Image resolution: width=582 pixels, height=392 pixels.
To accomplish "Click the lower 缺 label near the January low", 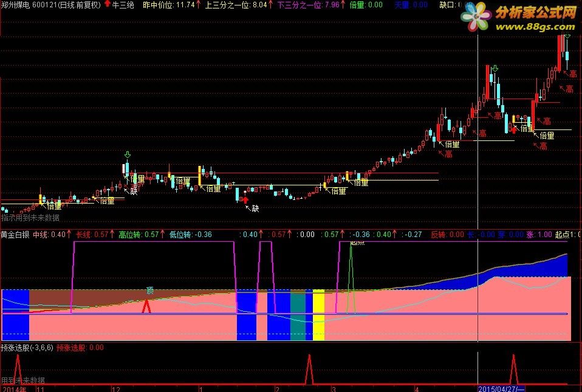I will 255,208.
